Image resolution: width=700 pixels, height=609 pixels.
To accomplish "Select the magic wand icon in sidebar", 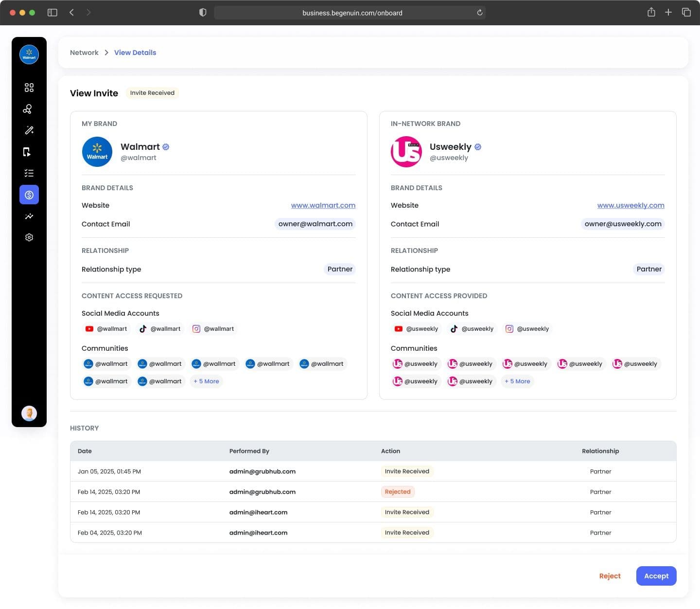I will click(29, 130).
